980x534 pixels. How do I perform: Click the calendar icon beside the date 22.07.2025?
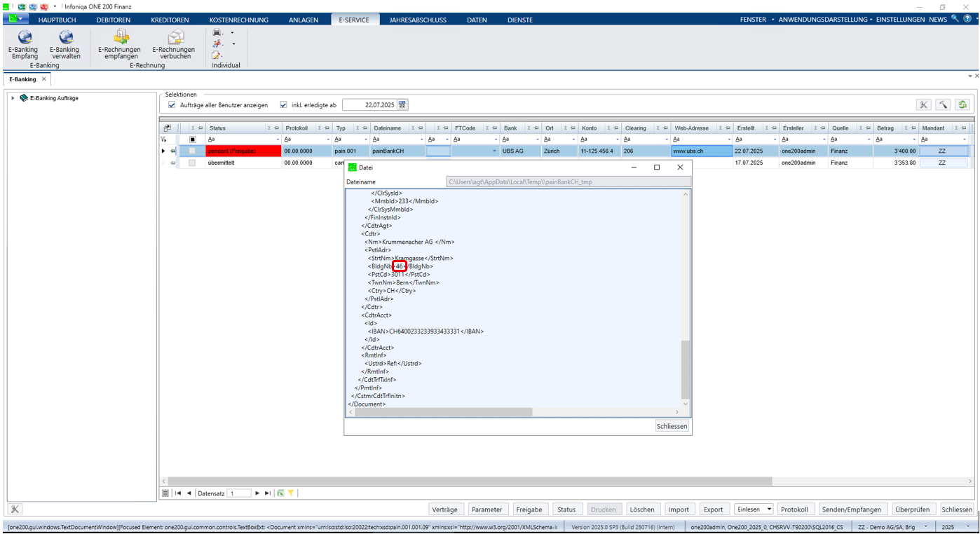(402, 105)
